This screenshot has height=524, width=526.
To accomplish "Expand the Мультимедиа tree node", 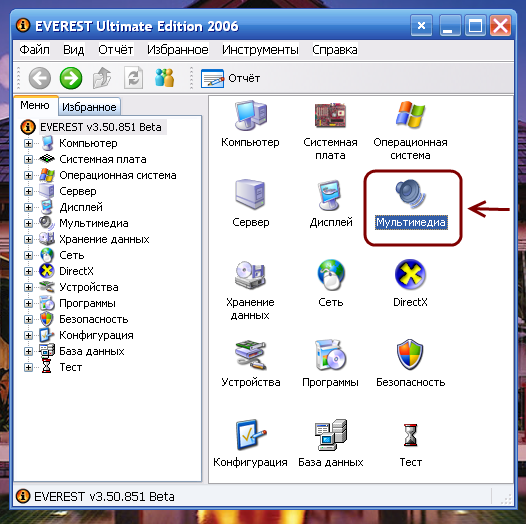I will point(29,223).
